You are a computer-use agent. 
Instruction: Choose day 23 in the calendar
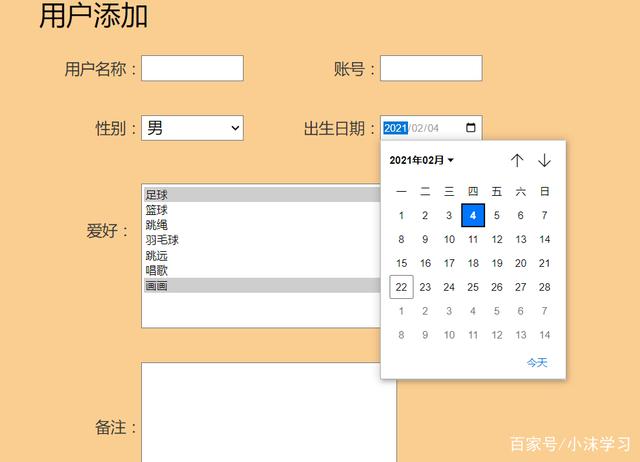click(425, 287)
